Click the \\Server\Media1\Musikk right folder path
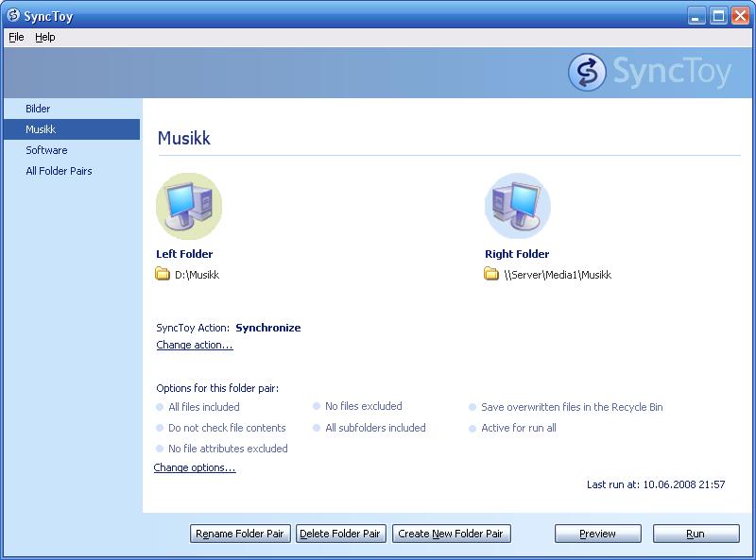This screenshot has width=756, height=560. click(x=558, y=275)
